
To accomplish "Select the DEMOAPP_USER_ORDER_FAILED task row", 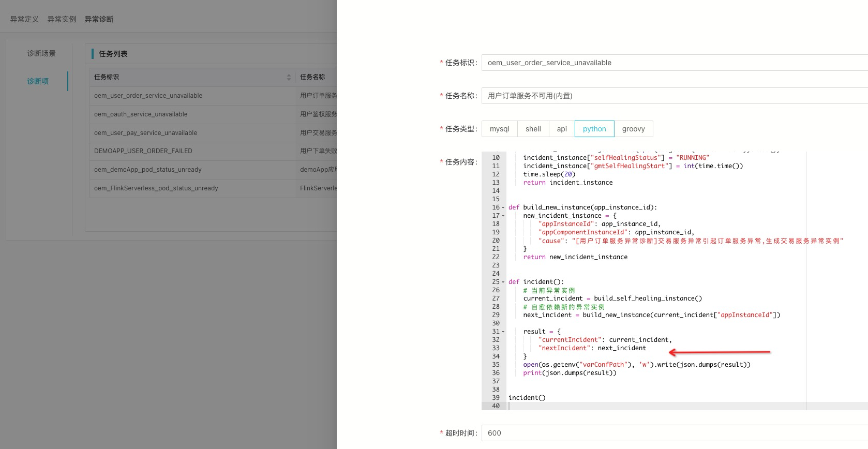I will point(143,151).
